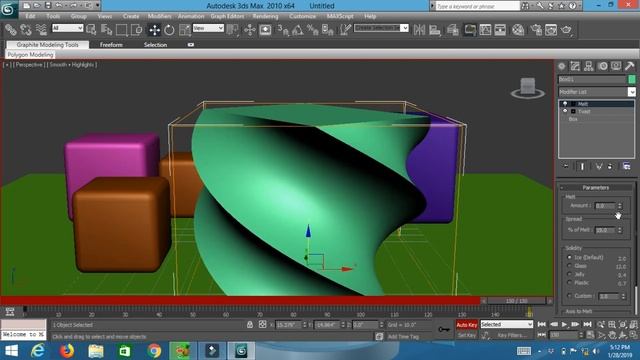The width and height of the screenshot is (640, 360).
Task: Click the ViewCube in the viewport
Action: click(527, 88)
